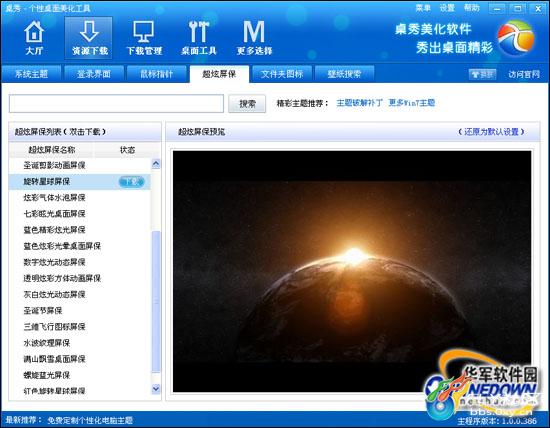Switch to the 文件夹图标 tab
The image size is (550, 428).
pos(282,74)
